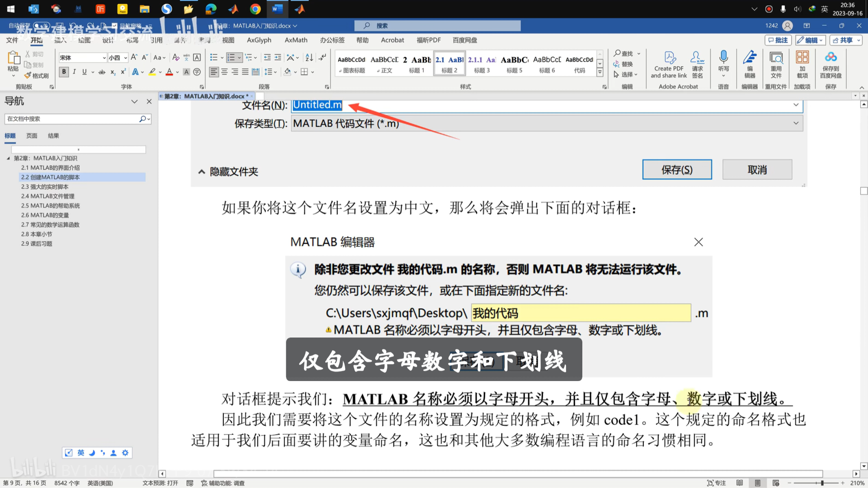Collapse the 第2章 heading tree node
Screen dimensions: 868x488
click(8, 158)
